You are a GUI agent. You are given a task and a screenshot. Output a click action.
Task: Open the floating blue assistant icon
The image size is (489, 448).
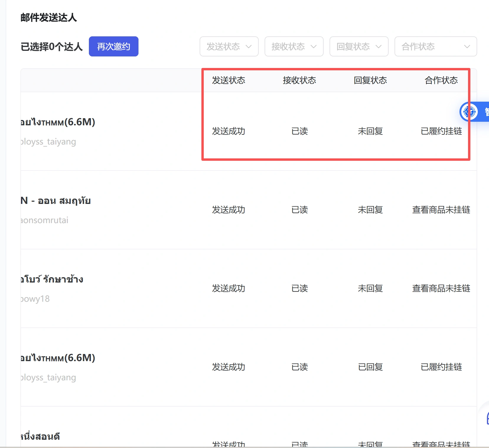469,112
